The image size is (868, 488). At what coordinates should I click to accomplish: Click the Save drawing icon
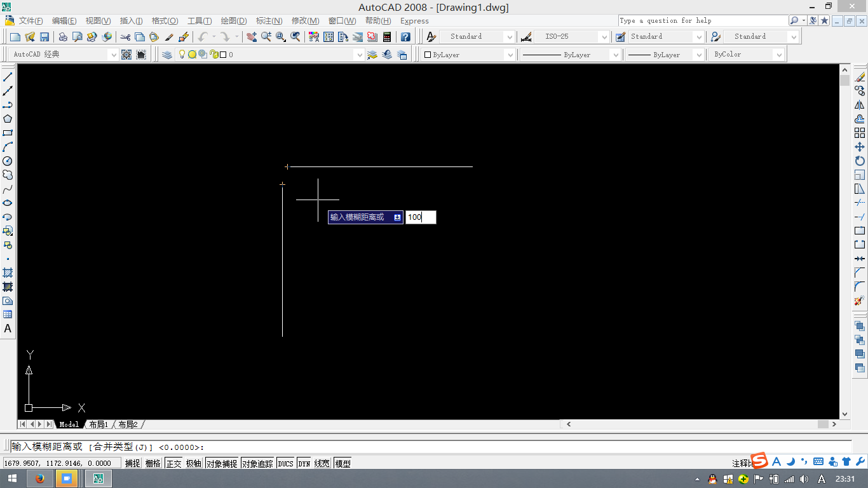coord(44,37)
